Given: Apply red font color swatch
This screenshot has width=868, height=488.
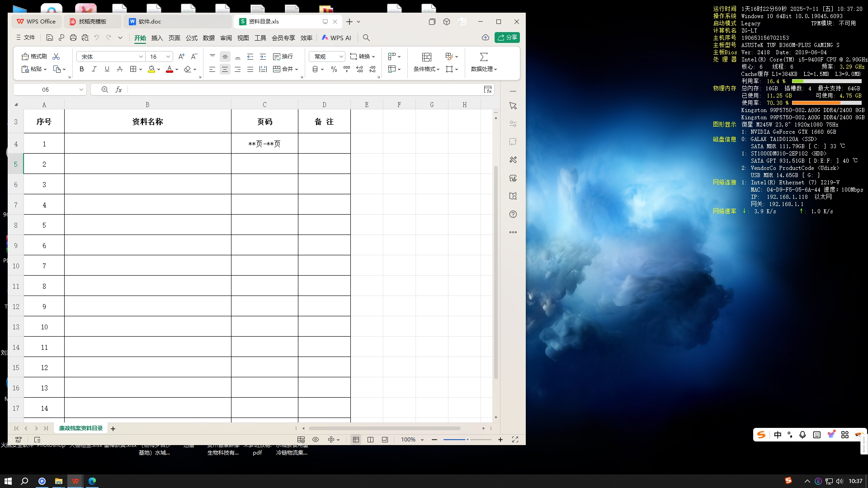Looking at the screenshot, I should (x=170, y=69).
